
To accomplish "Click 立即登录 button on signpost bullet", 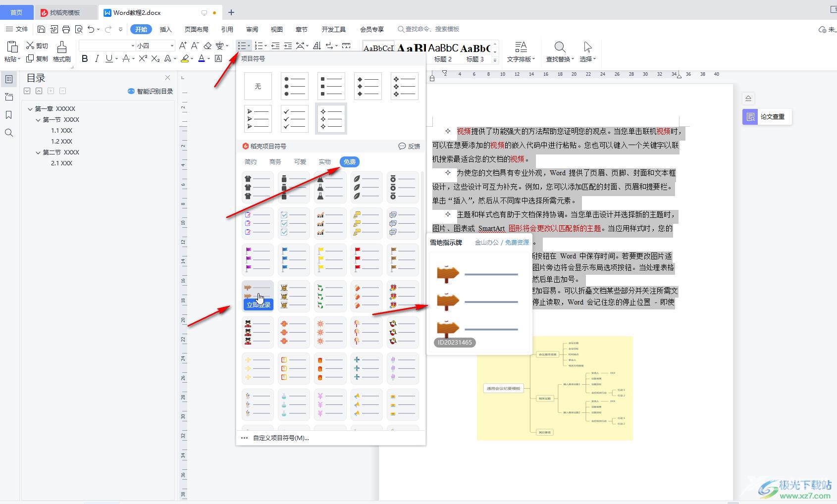I will (258, 305).
